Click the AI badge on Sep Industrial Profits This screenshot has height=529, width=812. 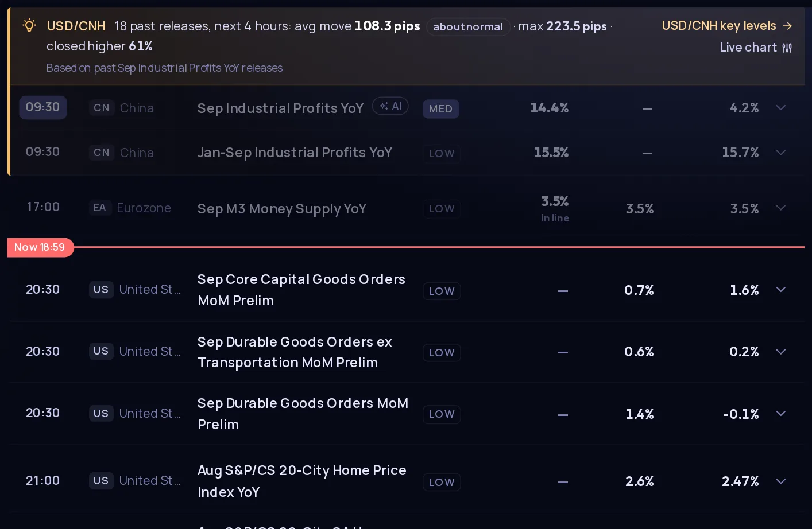(390, 106)
